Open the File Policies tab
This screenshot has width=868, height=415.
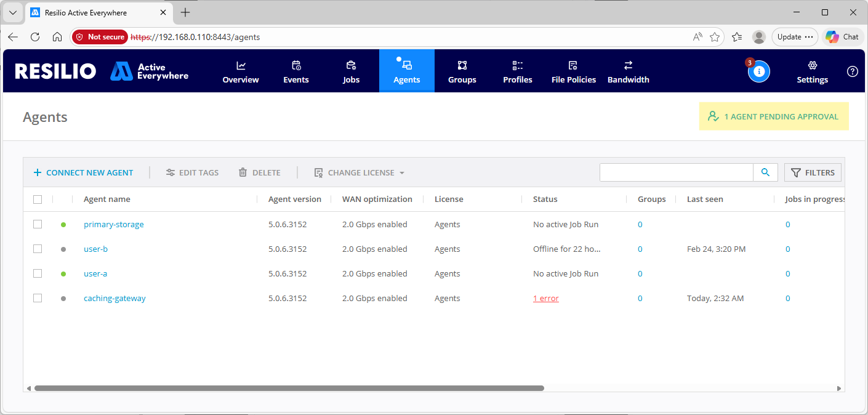(573, 71)
